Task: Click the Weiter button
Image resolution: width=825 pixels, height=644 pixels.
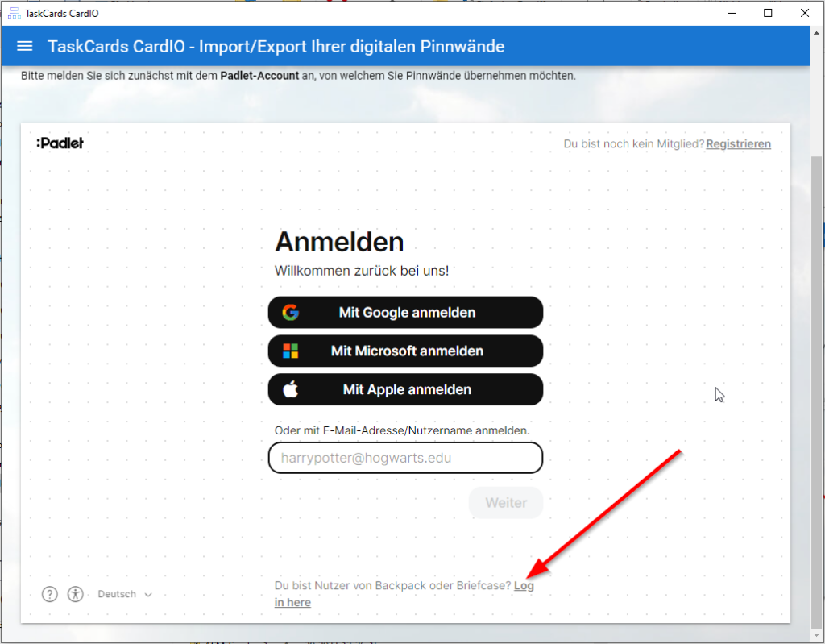Action: coord(506,502)
